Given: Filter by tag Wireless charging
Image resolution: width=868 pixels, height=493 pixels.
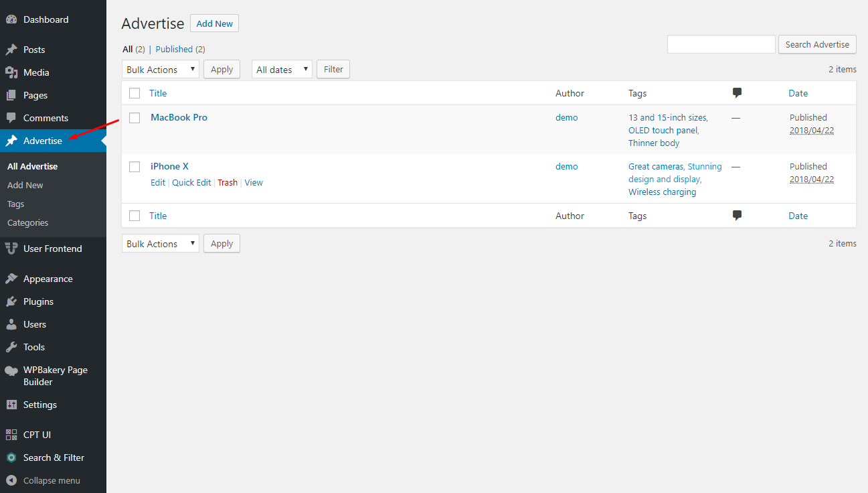Looking at the screenshot, I should click(662, 192).
